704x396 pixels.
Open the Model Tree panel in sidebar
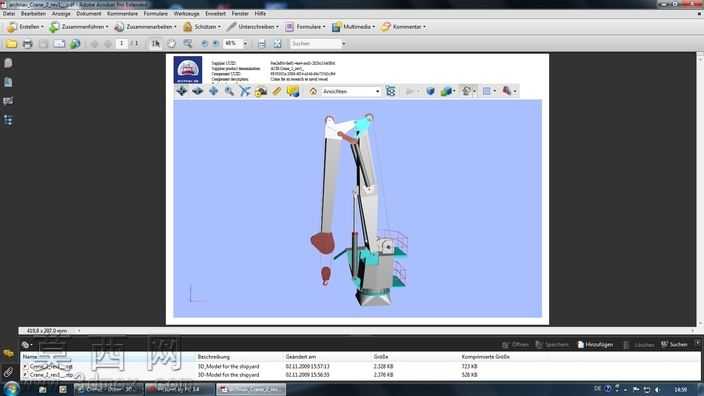pos(8,120)
